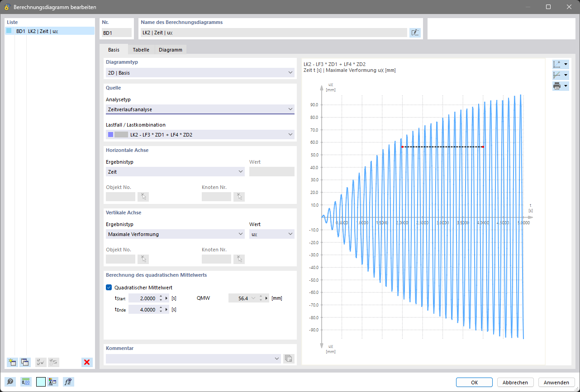The image size is (580, 392).
Task: Open the color and text display settings
Action: pos(53,382)
